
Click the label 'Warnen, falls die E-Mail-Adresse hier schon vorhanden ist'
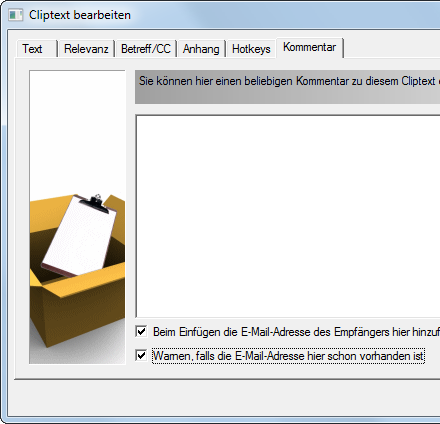(x=288, y=356)
